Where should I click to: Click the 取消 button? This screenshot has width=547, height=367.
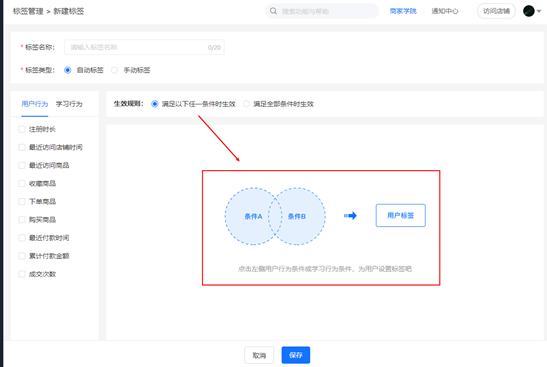pos(259,355)
